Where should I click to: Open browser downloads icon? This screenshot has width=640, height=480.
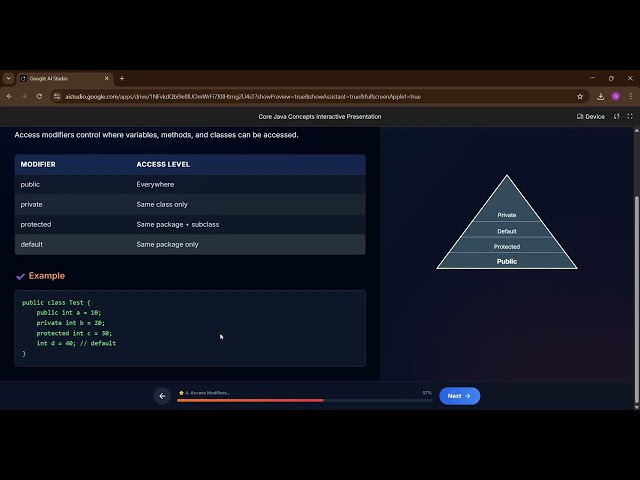point(600,96)
